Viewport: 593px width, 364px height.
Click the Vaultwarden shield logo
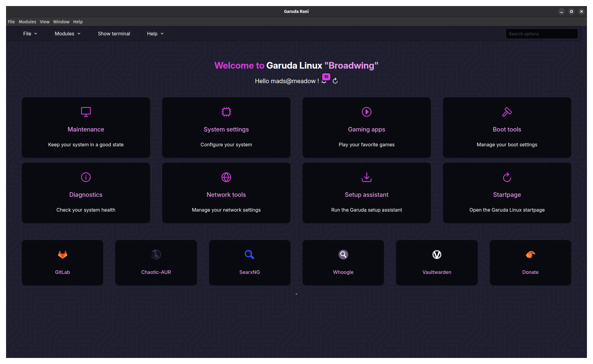pos(437,255)
